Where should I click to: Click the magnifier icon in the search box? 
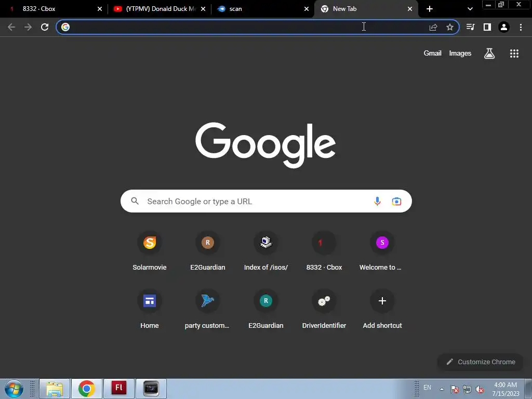[135, 201]
